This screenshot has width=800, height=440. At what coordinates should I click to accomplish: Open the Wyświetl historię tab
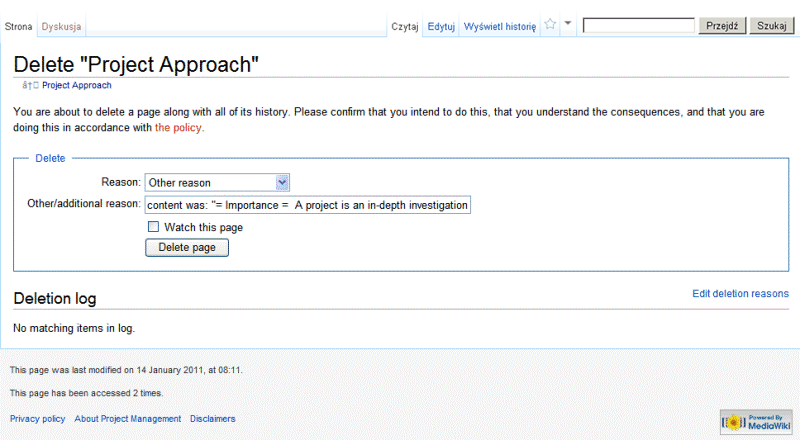(500, 26)
